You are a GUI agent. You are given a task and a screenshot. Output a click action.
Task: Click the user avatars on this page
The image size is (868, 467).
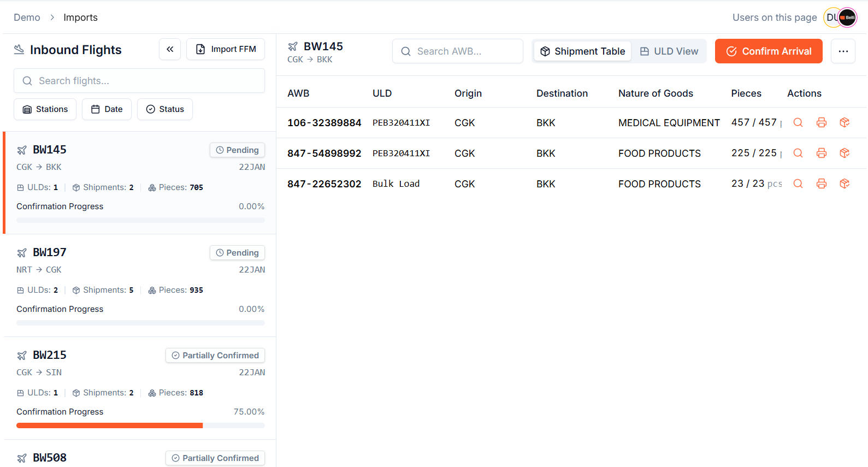pos(840,17)
